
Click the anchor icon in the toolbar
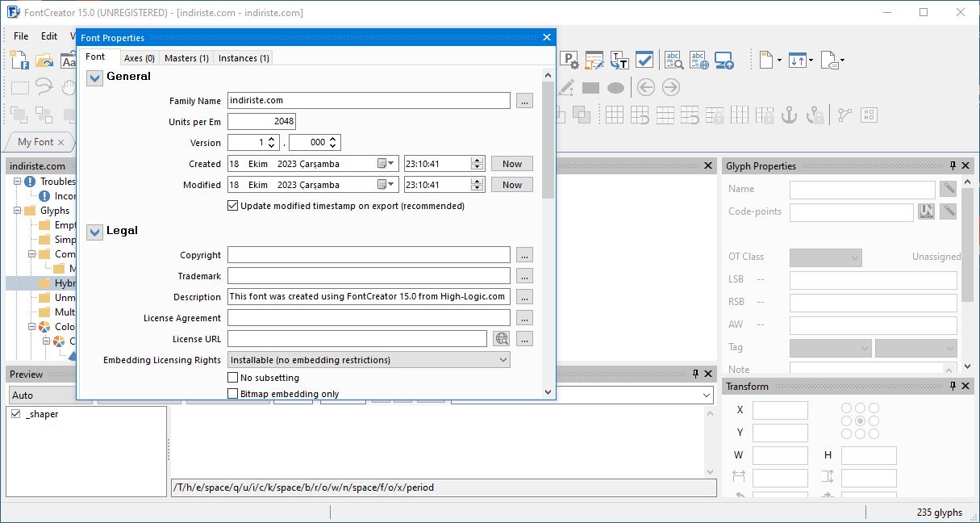click(790, 115)
